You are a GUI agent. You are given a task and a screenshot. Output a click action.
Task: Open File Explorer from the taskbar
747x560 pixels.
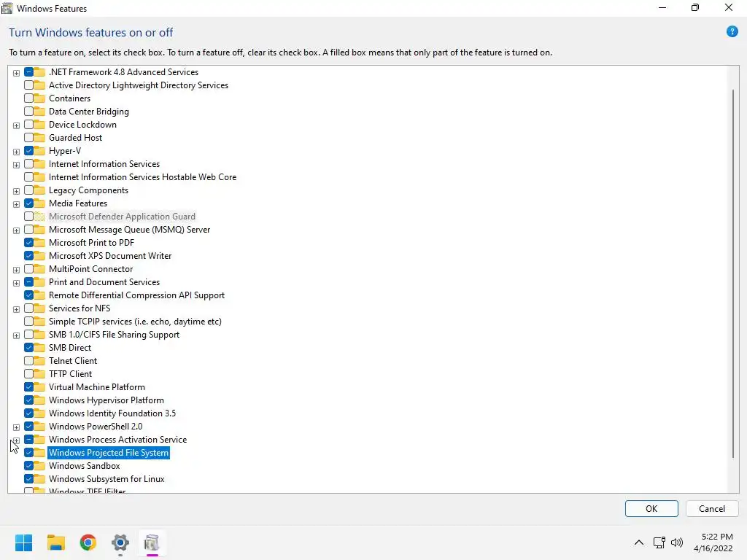[55, 542]
